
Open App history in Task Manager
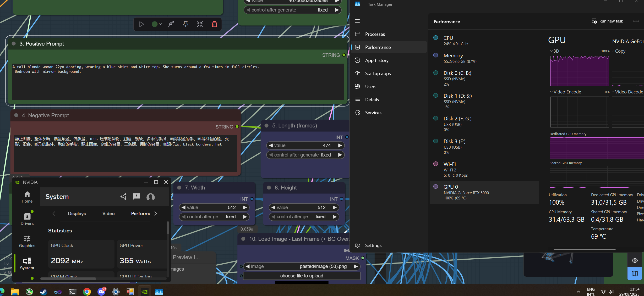coord(376,60)
